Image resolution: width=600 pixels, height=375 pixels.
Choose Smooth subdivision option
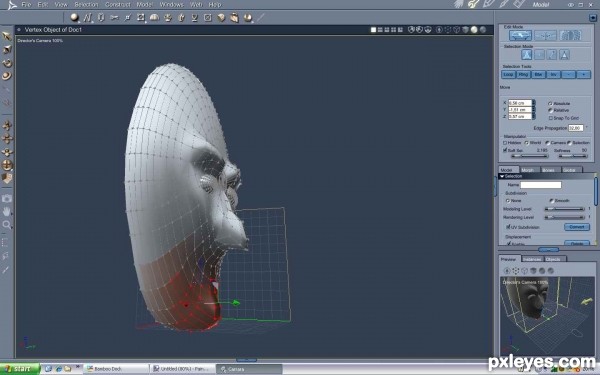[x=551, y=201]
